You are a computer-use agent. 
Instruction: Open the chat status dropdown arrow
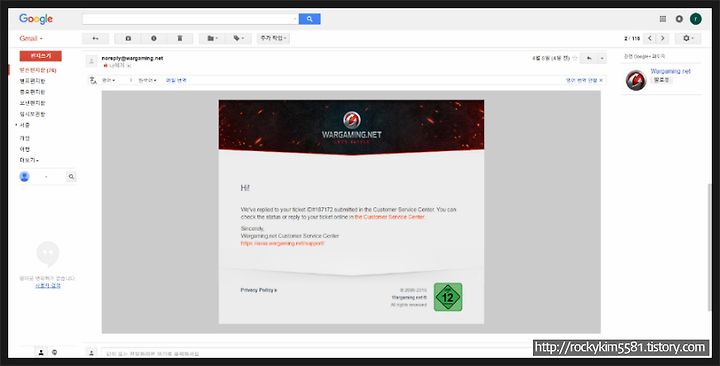click(46, 177)
